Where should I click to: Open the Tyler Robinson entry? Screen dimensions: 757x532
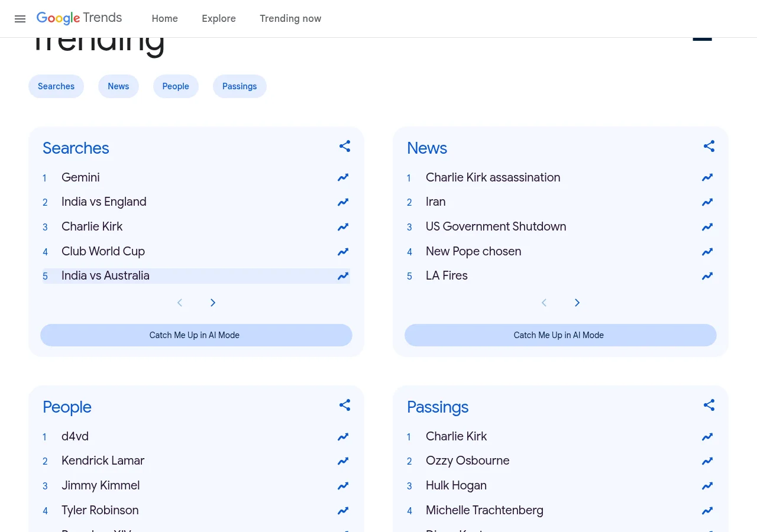pos(100,510)
